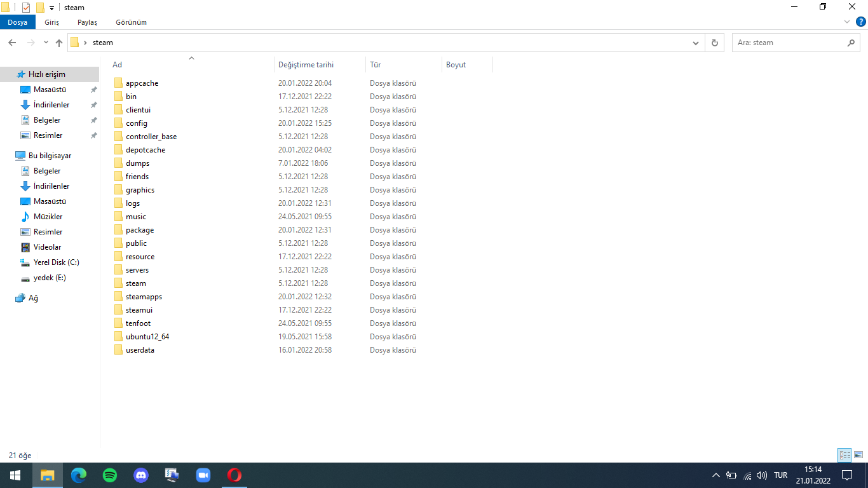Select the controller_base folder name
The image size is (868, 488).
pos(151,137)
